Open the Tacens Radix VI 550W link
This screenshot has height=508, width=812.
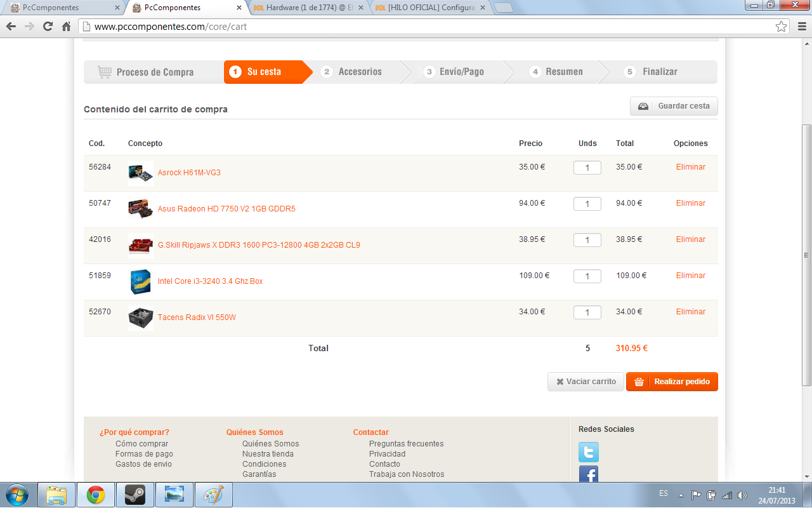(197, 317)
